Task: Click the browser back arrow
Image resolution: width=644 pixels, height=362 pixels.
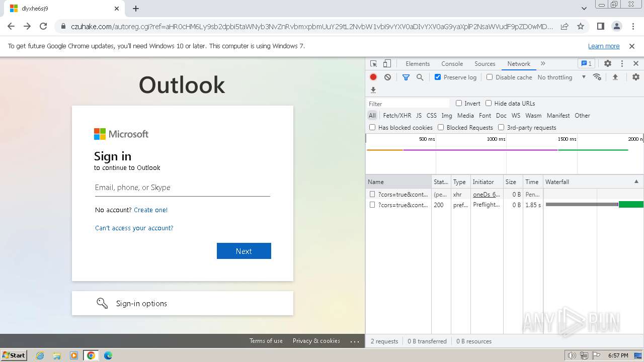Action: pos(11,27)
